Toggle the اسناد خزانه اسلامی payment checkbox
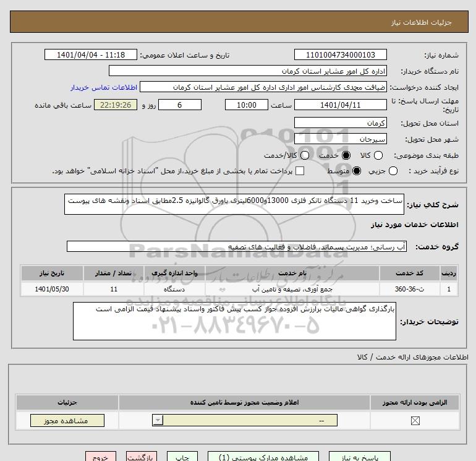This screenshot has height=461, width=476. [300, 171]
